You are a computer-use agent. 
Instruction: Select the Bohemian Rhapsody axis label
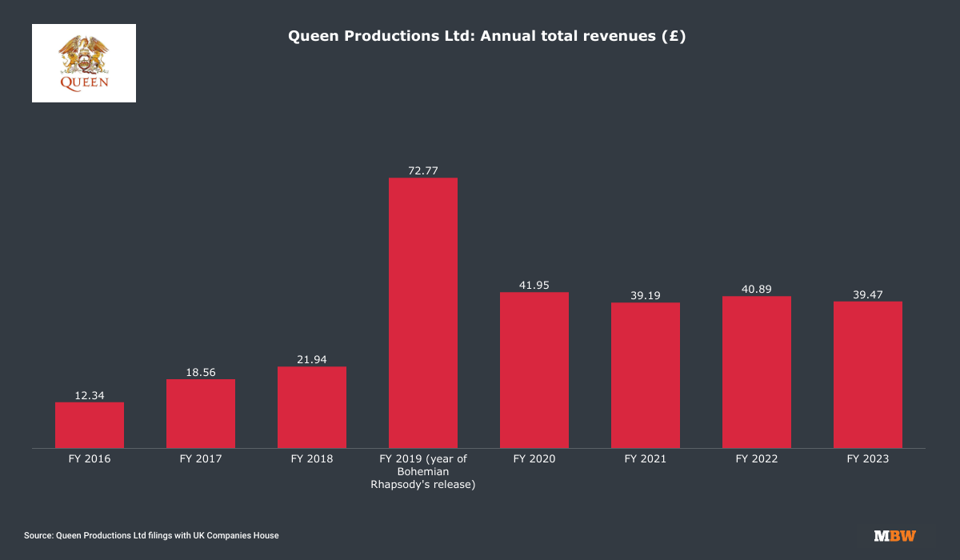click(423, 471)
